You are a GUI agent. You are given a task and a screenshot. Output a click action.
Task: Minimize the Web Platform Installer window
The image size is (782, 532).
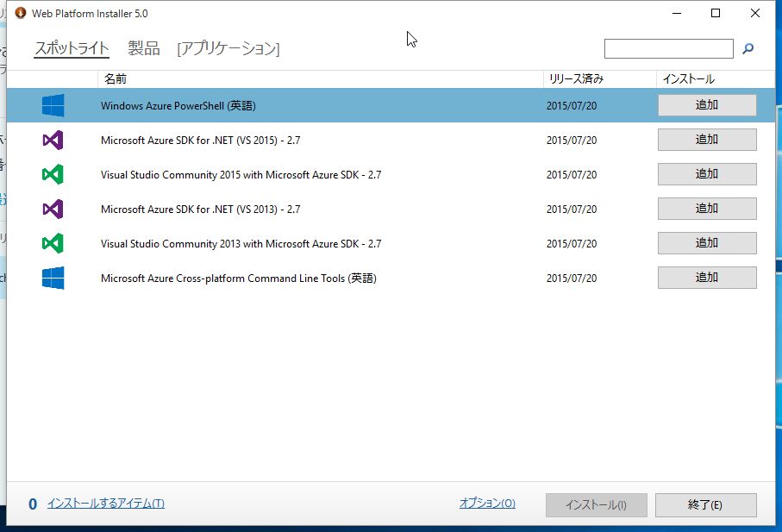[x=677, y=13]
